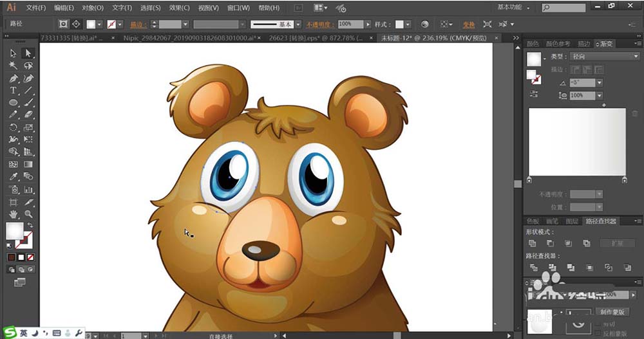The width and height of the screenshot is (644, 339).
Task: Swap fill and stroke in toolbox
Action: (x=30, y=225)
